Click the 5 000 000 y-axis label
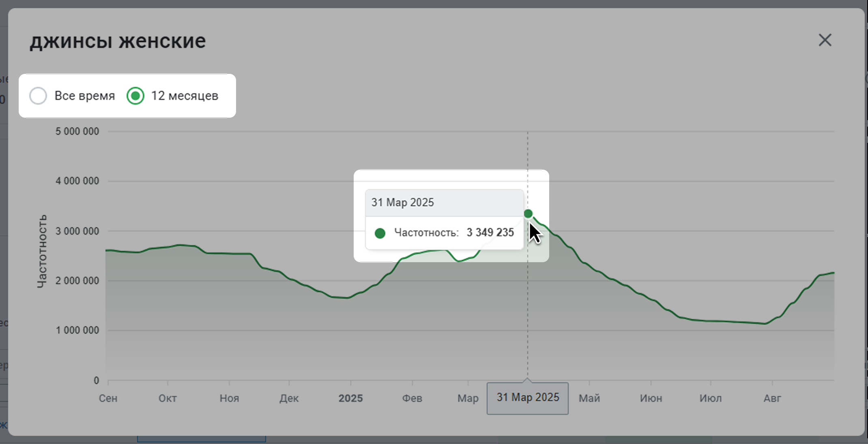The width and height of the screenshot is (868, 444). 77,131
